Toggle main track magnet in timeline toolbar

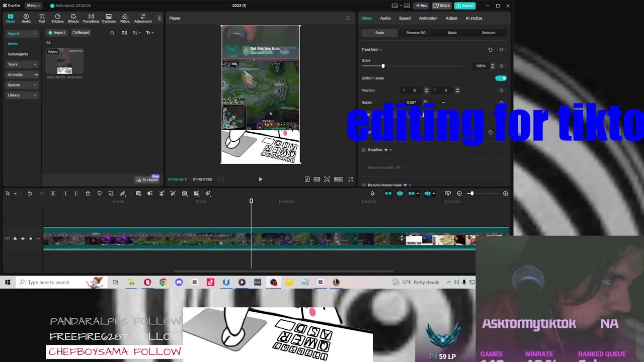click(x=388, y=194)
